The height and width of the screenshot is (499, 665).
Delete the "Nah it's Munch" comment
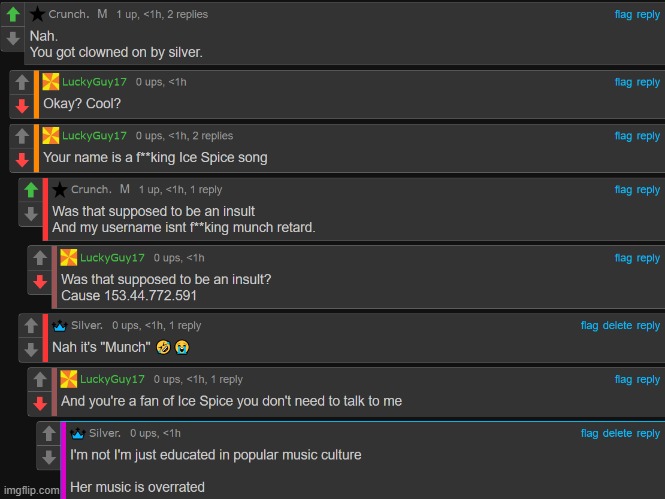(617, 326)
